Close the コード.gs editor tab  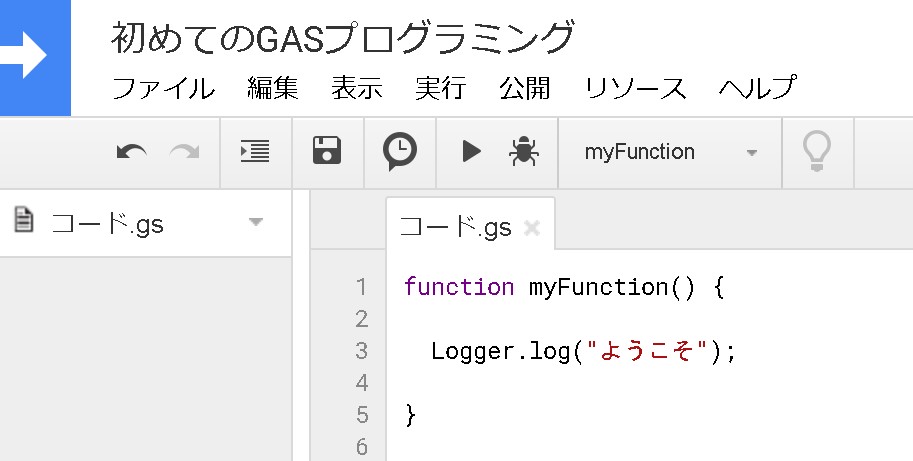pyautogui.click(x=532, y=228)
